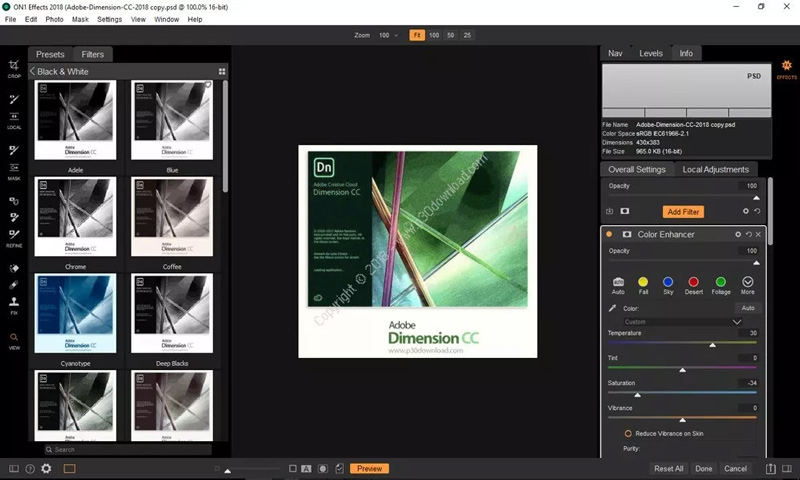Select the View magnifier tool

click(x=14, y=337)
